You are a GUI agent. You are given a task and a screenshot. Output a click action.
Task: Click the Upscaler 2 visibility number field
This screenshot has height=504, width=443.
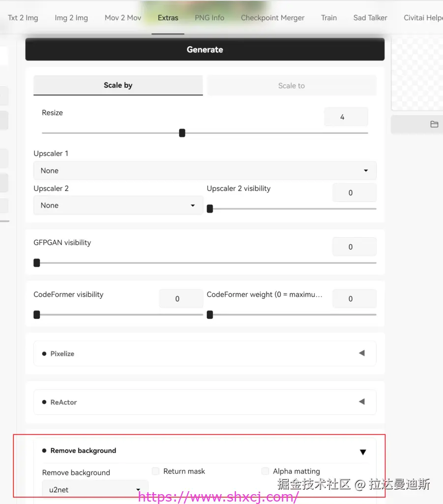[354, 192]
